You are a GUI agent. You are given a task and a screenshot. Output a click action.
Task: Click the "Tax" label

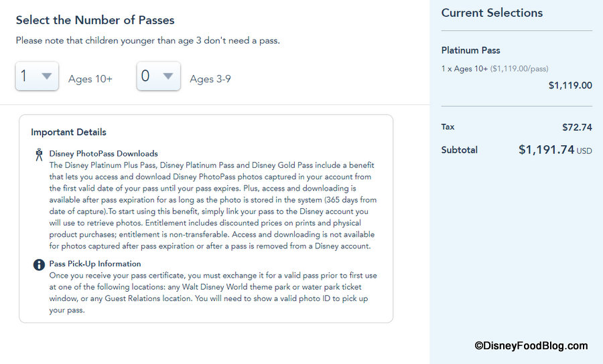click(448, 126)
